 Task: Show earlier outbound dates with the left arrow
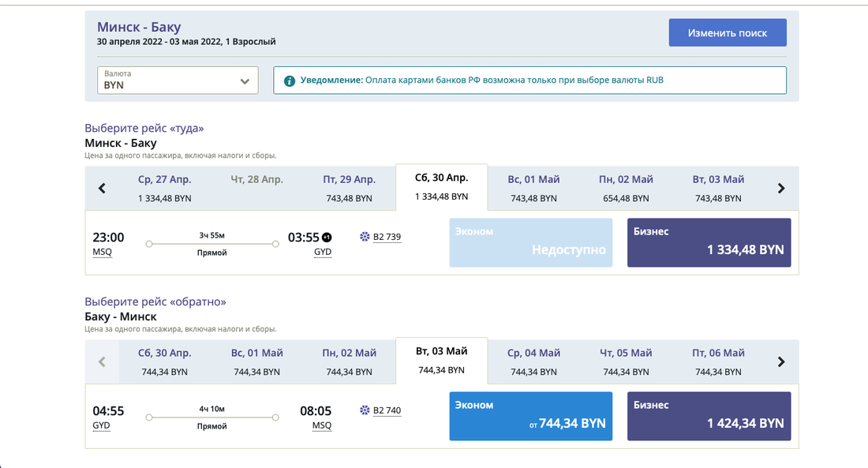pyautogui.click(x=102, y=188)
